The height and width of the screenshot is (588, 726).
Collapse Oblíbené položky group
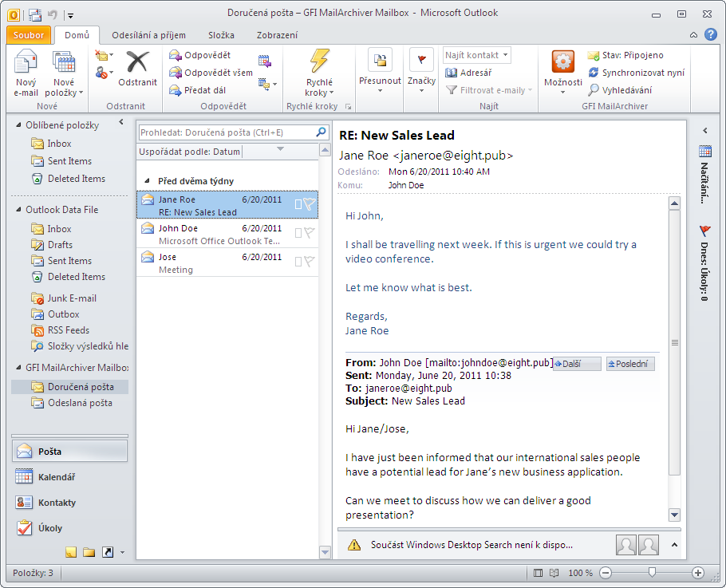(x=18, y=125)
